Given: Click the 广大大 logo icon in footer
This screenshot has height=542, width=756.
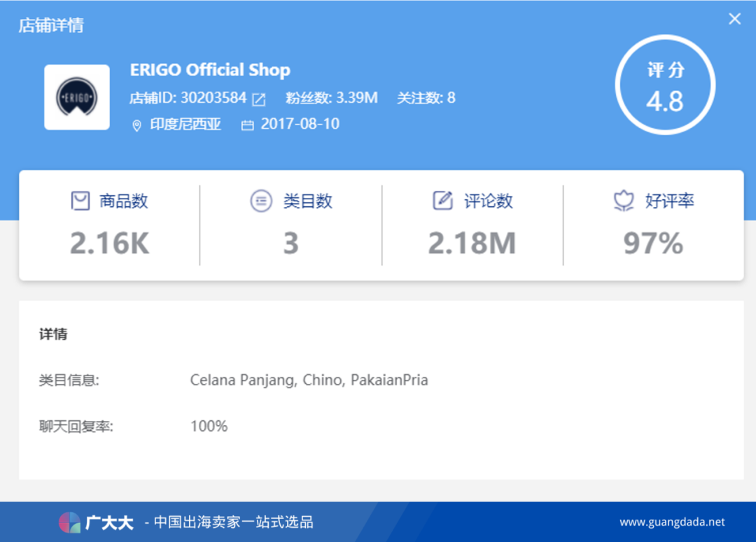Looking at the screenshot, I should (69, 522).
